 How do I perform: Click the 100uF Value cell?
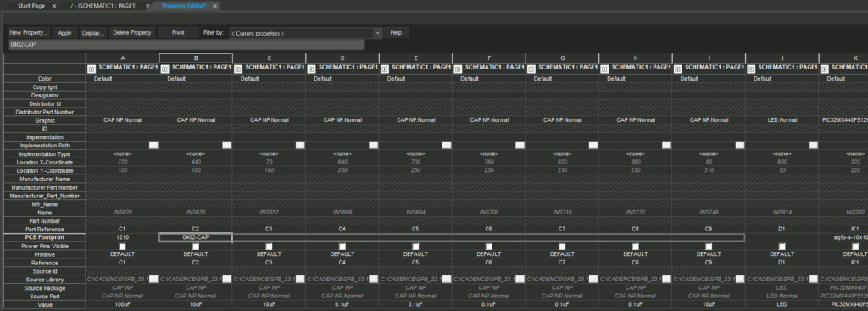[122, 305]
